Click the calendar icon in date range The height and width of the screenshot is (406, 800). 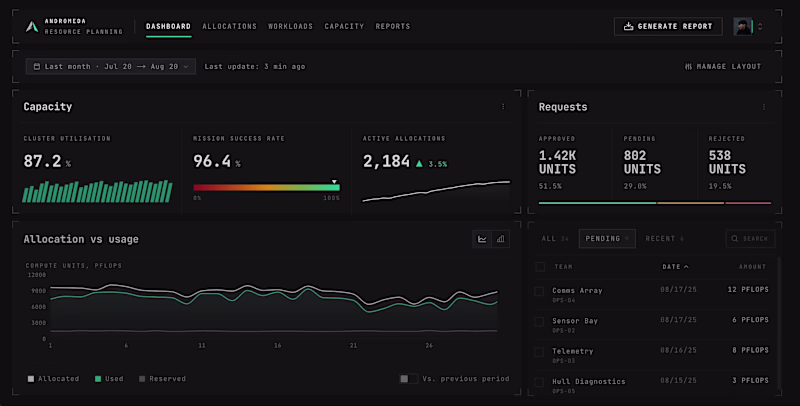point(37,66)
